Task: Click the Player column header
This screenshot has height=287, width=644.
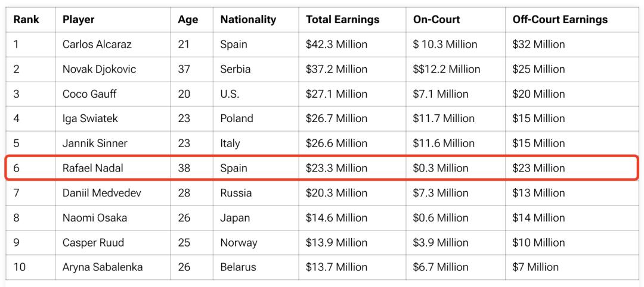Action: point(79,20)
